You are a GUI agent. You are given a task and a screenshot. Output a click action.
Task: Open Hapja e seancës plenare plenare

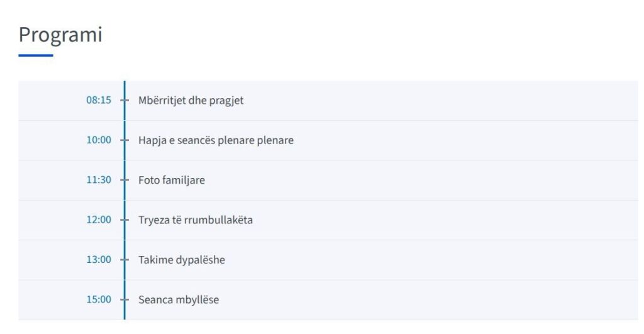[x=216, y=140]
